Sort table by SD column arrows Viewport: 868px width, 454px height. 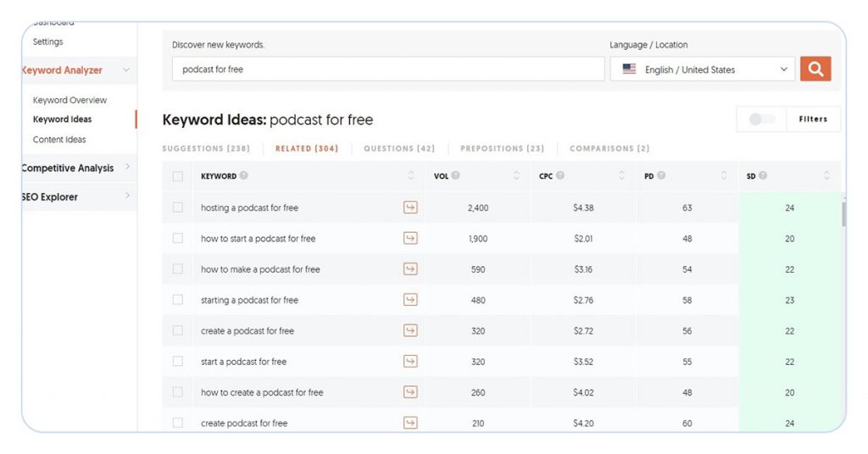click(x=826, y=175)
